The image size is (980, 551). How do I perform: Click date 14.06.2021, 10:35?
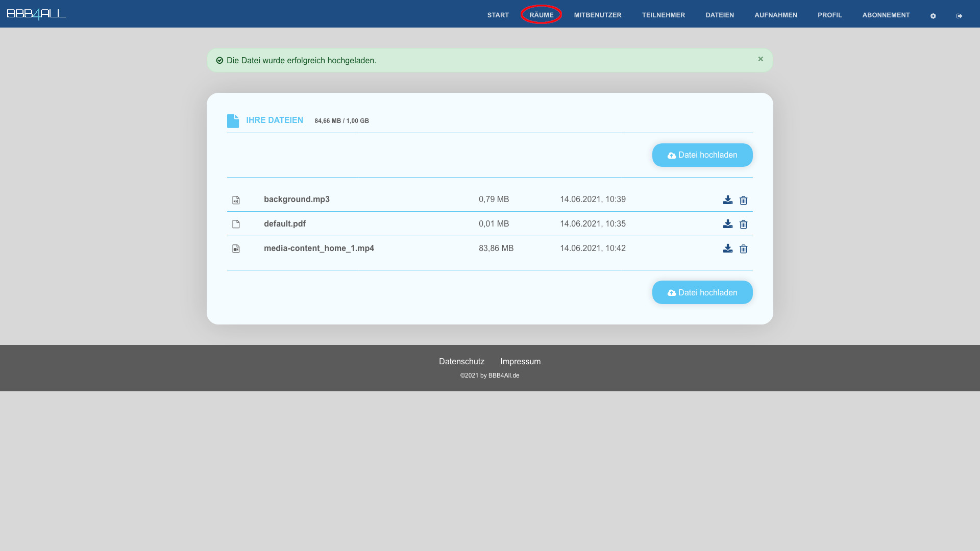593,224
